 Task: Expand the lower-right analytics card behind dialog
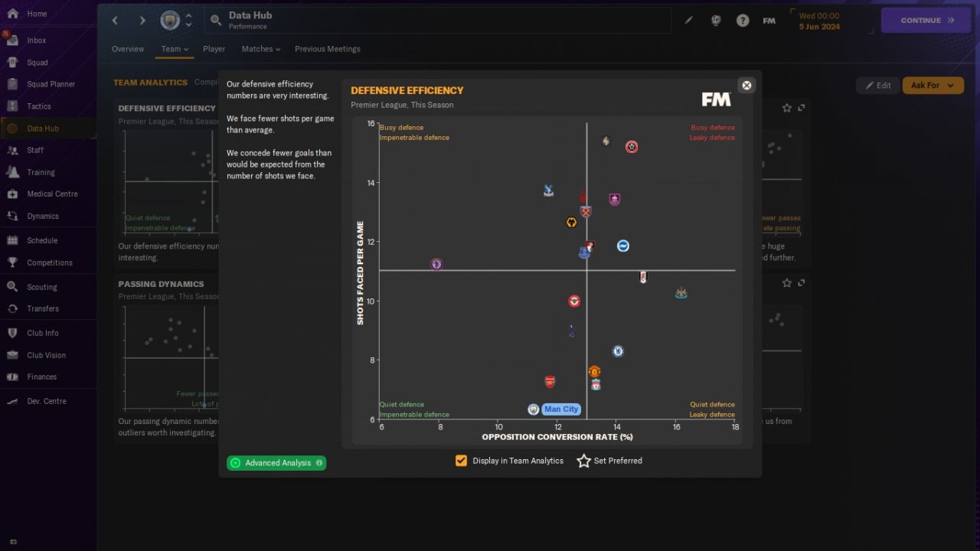802,283
